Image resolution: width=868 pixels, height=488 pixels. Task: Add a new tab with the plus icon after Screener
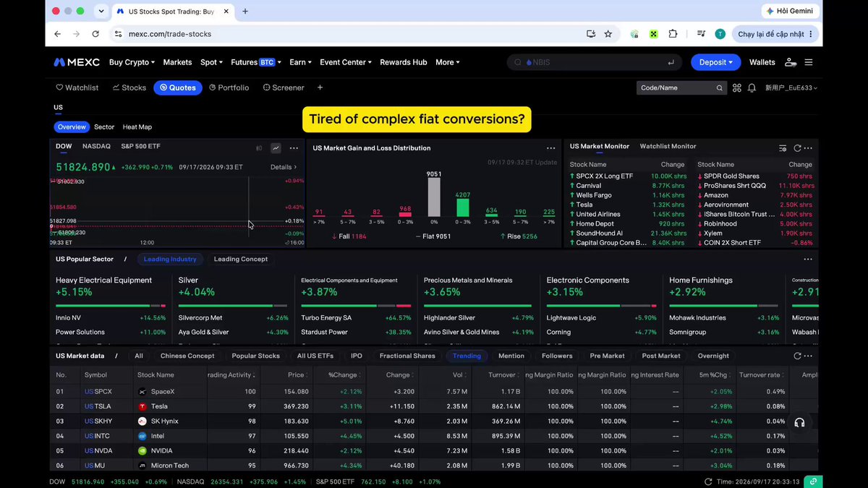(320, 87)
